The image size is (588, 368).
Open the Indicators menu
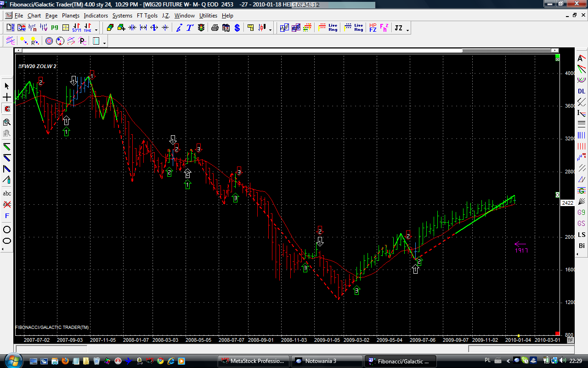(x=96, y=16)
